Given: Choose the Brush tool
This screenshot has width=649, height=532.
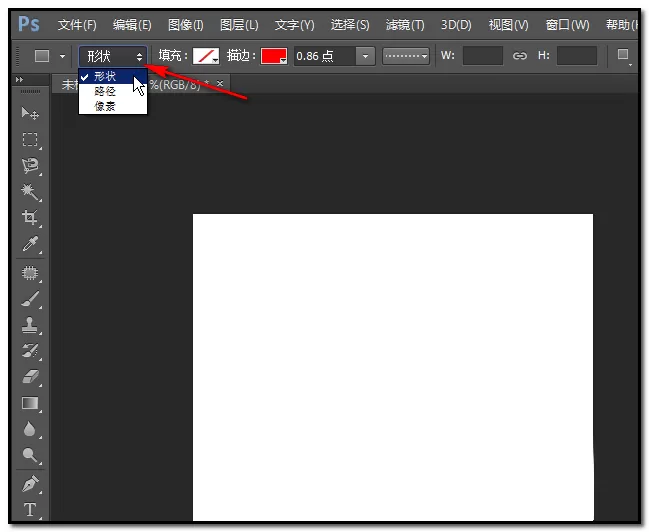Looking at the screenshot, I should click(x=30, y=299).
